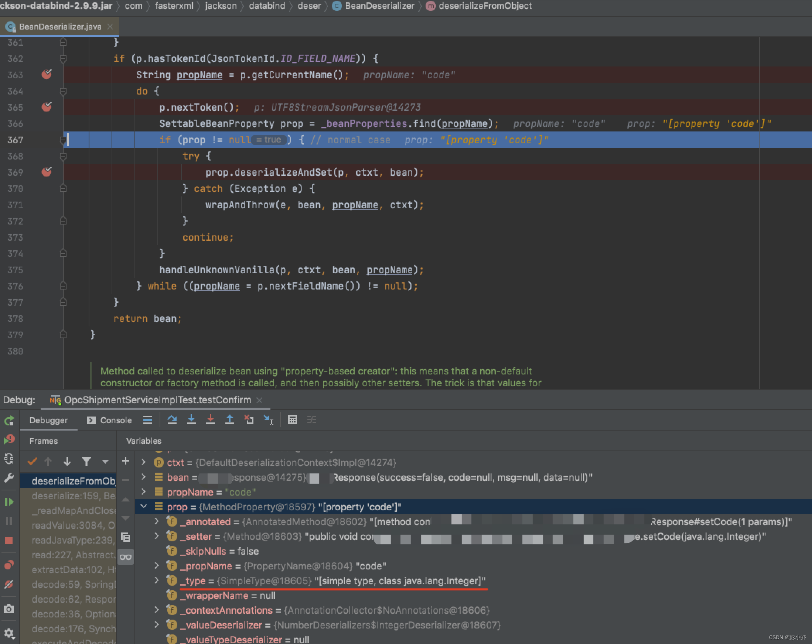
Task: Collapse the prop variable node
Action: [x=143, y=507]
